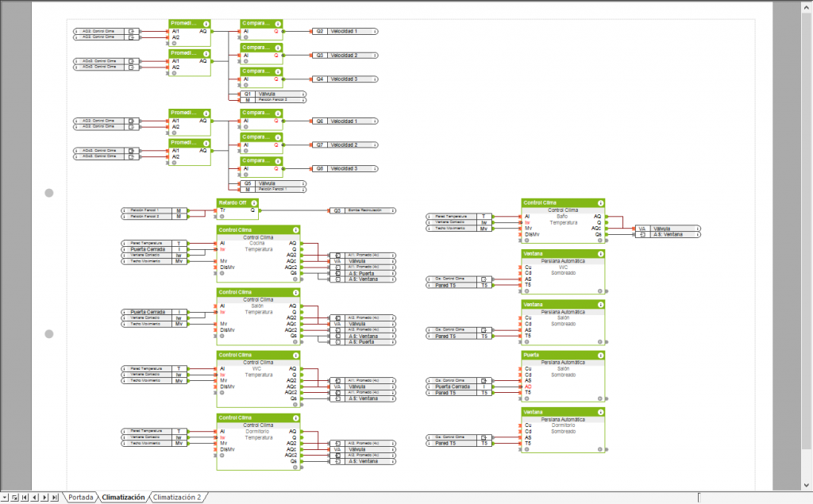Click add-input circle on WC Ventana block
Viewport: 813px width, 504px height.
coord(526,291)
